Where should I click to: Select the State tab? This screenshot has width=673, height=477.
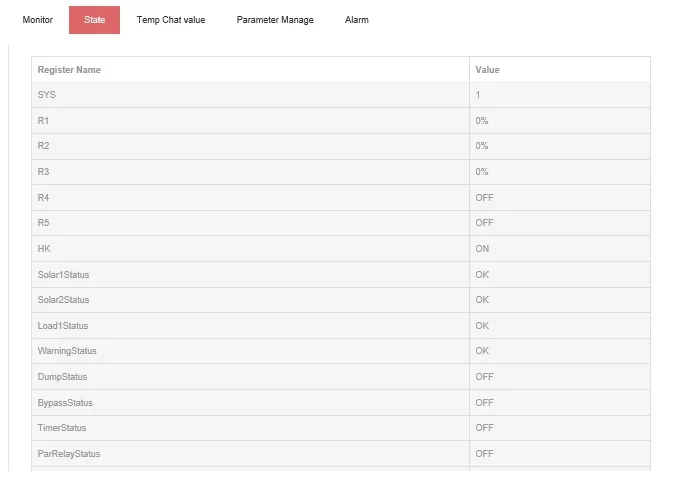[94, 20]
